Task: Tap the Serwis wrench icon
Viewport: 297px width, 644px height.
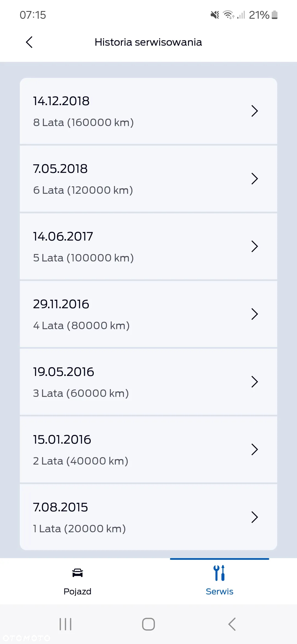Action: (219, 573)
